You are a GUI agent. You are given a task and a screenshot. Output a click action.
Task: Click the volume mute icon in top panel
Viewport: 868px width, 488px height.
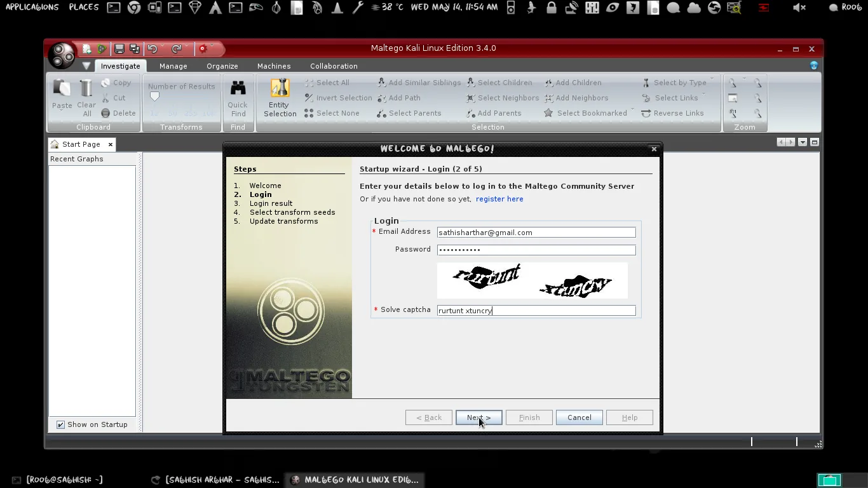click(x=800, y=8)
